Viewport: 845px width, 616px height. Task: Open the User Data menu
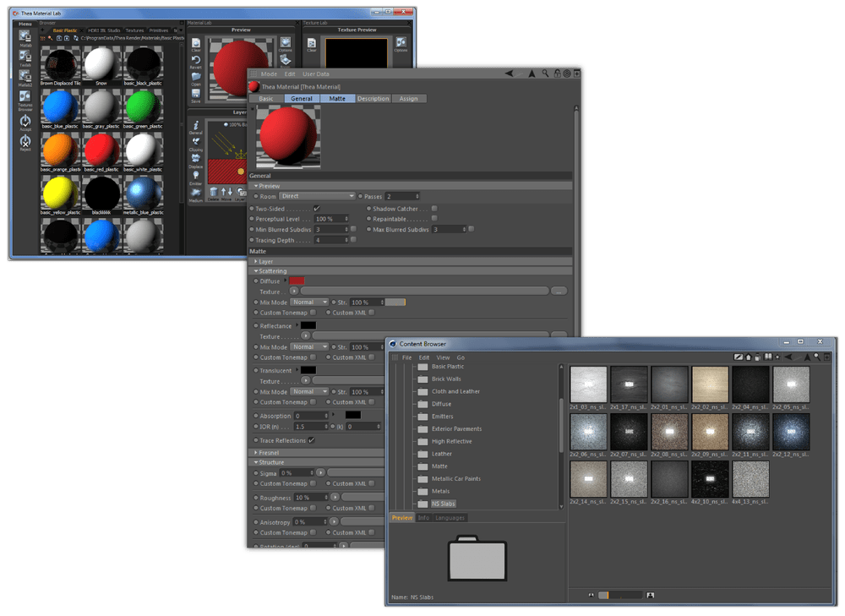coord(316,74)
